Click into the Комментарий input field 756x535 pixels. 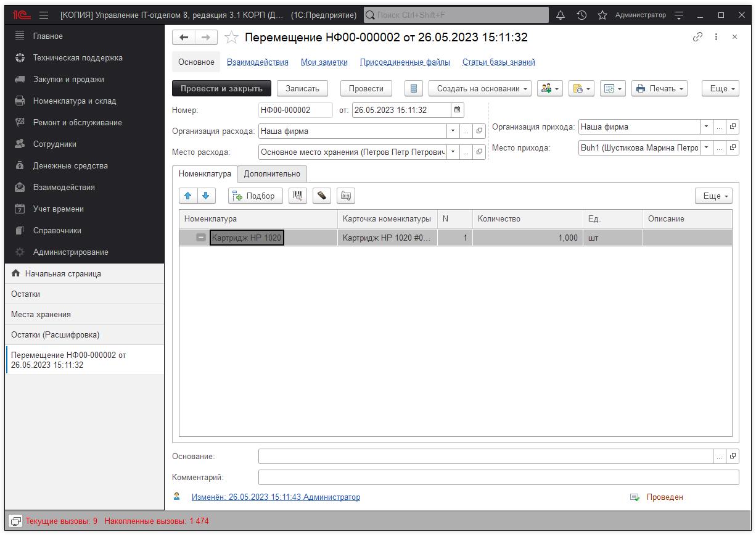coord(498,477)
